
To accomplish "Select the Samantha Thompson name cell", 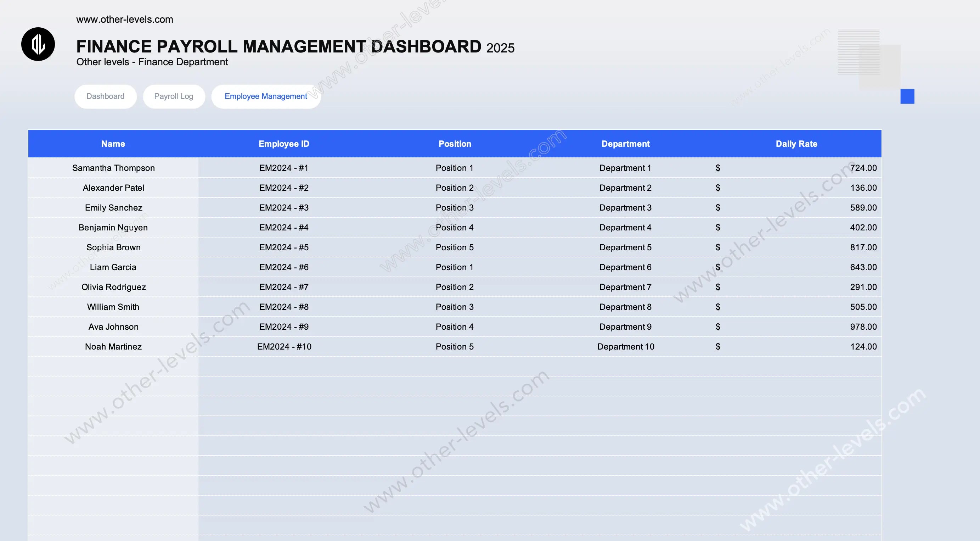I will click(x=113, y=168).
